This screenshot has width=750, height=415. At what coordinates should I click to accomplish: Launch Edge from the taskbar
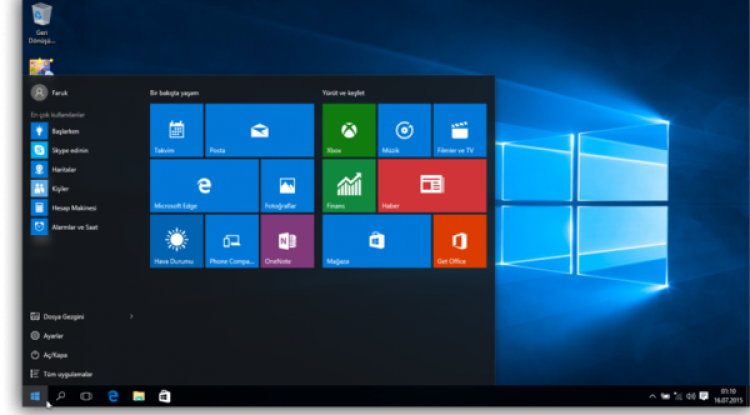[113, 396]
